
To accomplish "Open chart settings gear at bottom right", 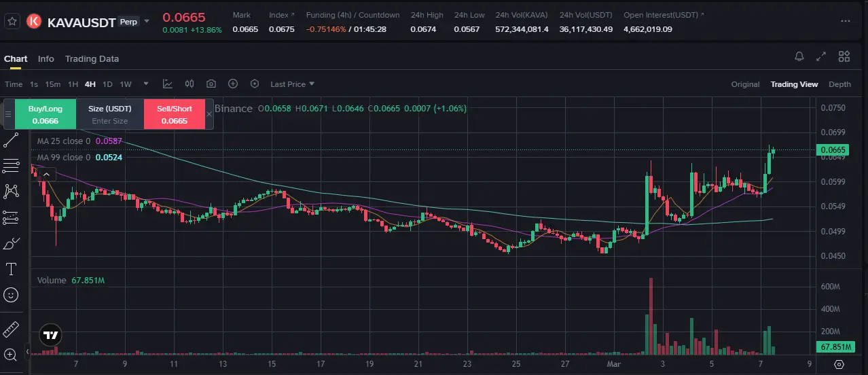I will [839, 364].
